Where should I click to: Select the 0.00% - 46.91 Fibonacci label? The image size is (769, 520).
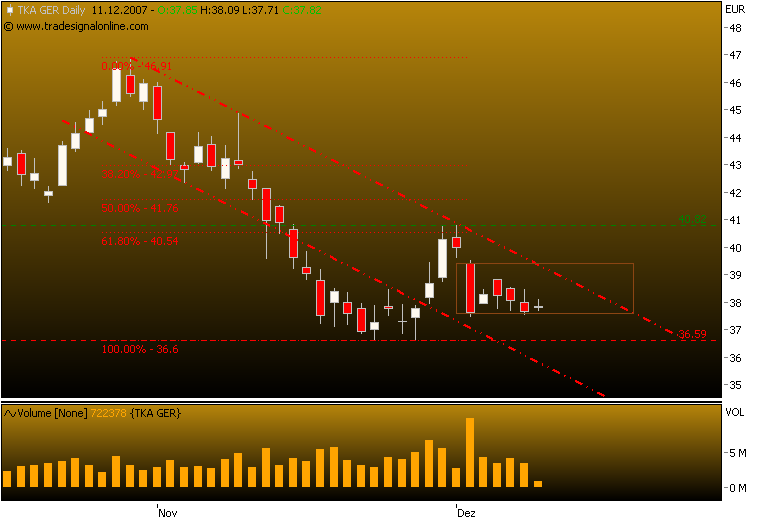point(136,66)
